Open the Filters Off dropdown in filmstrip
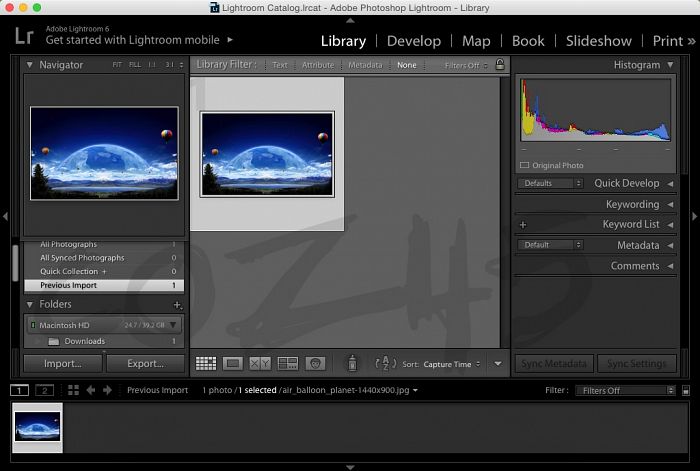This screenshot has width=700, height=471. [624, 390]
